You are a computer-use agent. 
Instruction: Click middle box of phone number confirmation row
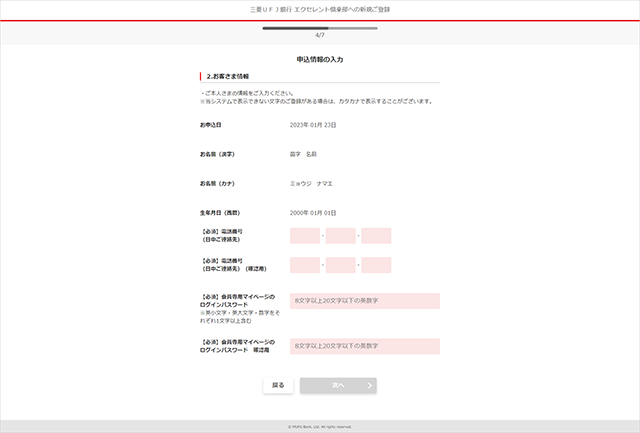point(341,265)
